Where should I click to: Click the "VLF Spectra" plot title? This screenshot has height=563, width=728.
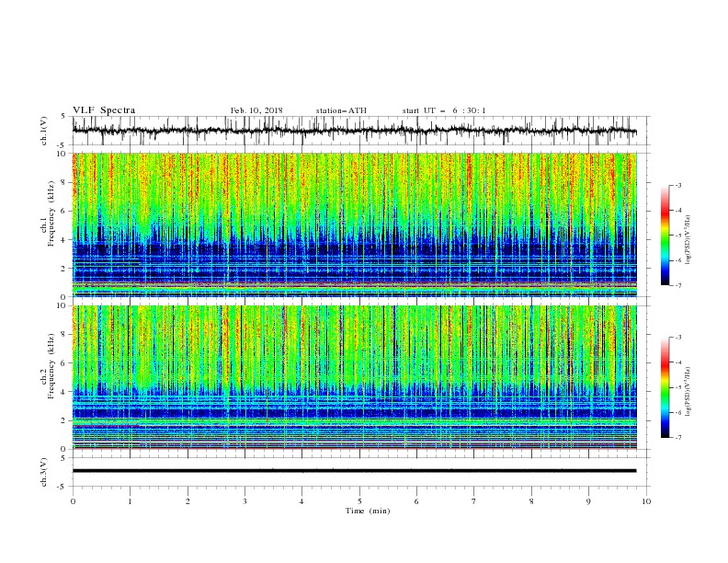coord(104,110)
